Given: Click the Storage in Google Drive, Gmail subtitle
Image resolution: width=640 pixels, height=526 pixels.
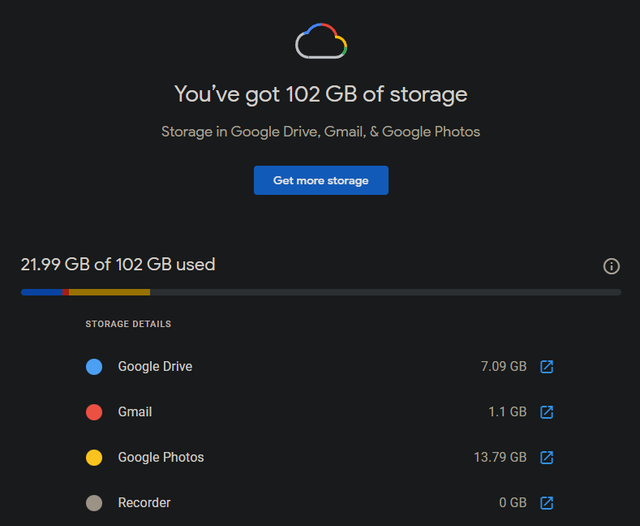Looking at the screenshot, I should coord(321,132).
